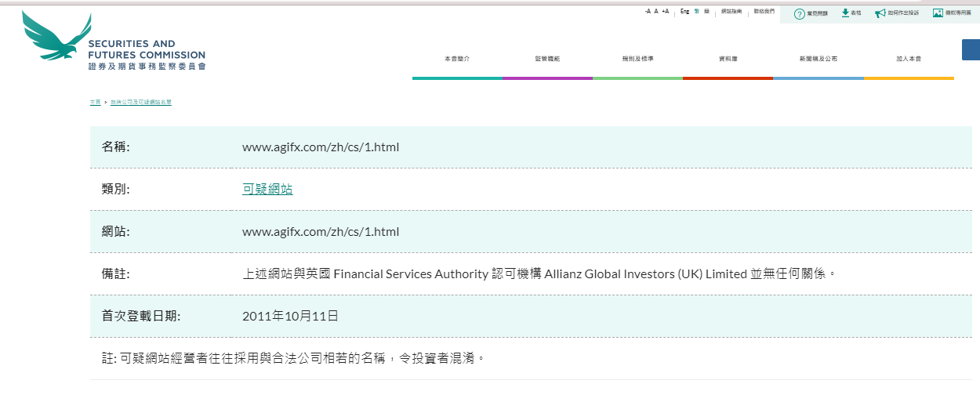The width and height of the screenshot is (980, 402).
Task: Switch language to Eng
Action: click(x=684, y=12)
